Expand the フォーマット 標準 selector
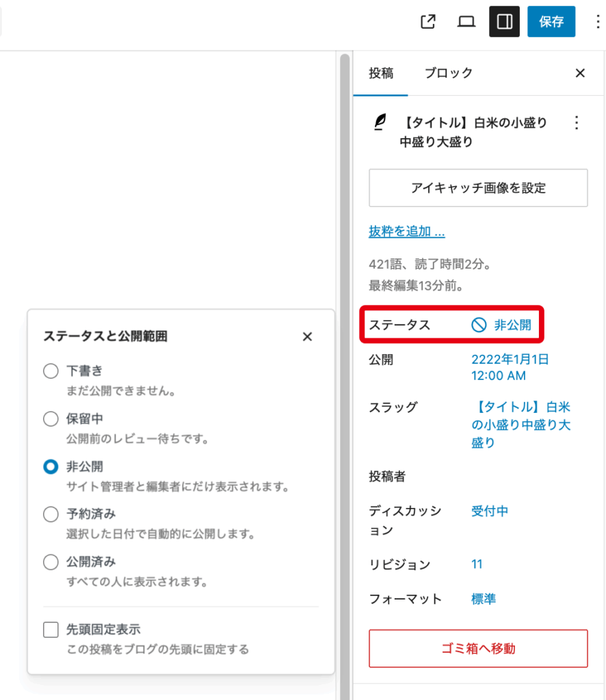The image size is (606, 700). click(x=484, y=600)
